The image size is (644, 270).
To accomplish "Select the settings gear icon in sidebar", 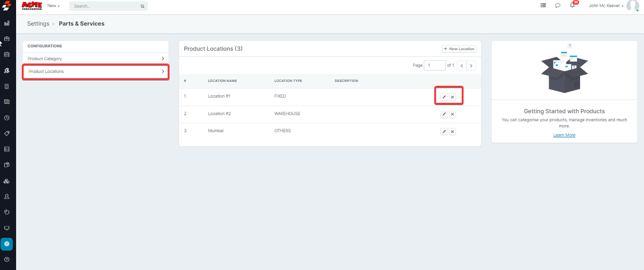I will pyautogui.click(x=7, y=244).
